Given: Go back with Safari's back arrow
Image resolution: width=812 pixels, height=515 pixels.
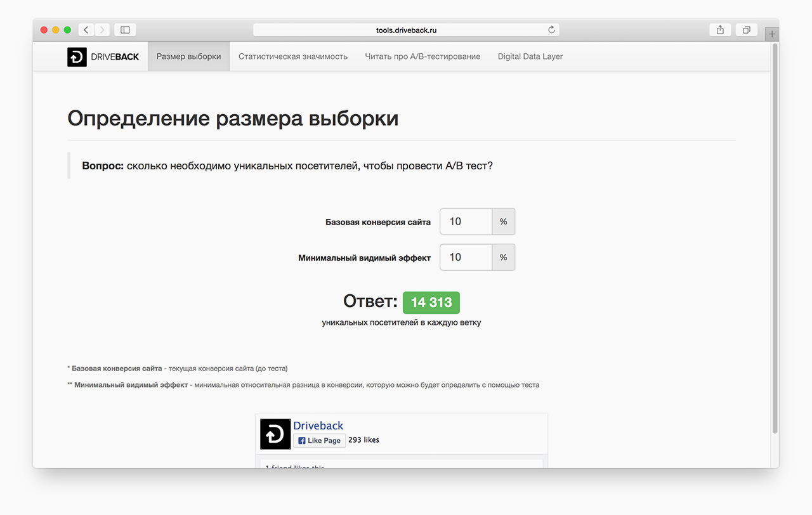Looking at the screenshot, I should pyautogui.click(x=86, y=30).
